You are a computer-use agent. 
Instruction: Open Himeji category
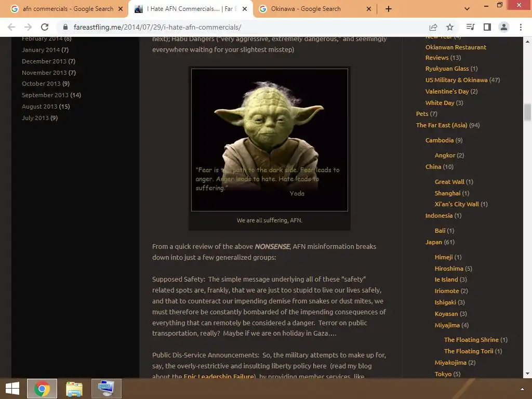click(444, 257)
